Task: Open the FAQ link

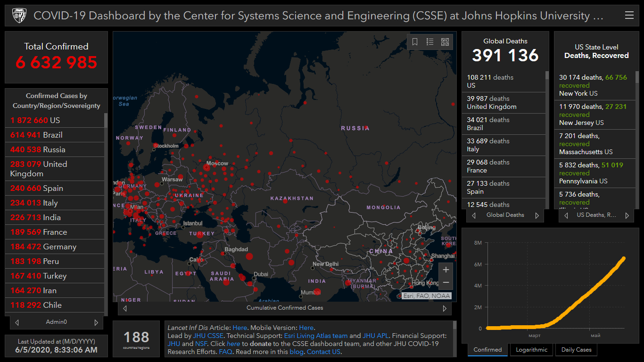Action: pos(225,352)
